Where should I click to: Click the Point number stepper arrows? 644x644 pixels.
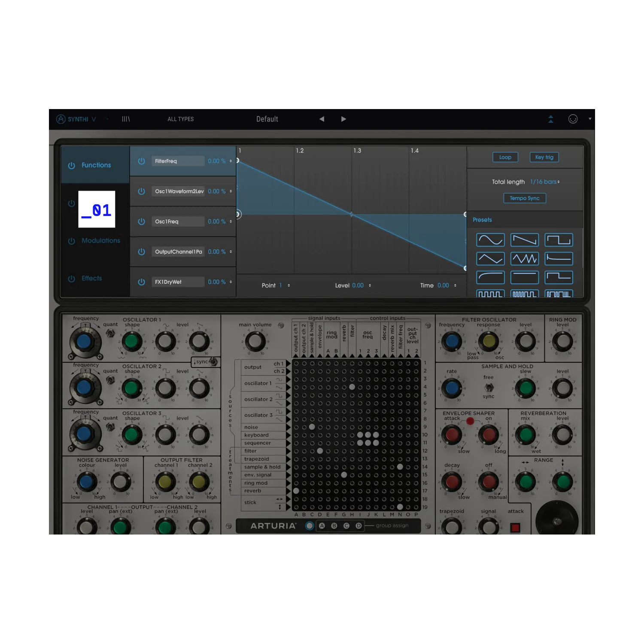pos(289,286)
